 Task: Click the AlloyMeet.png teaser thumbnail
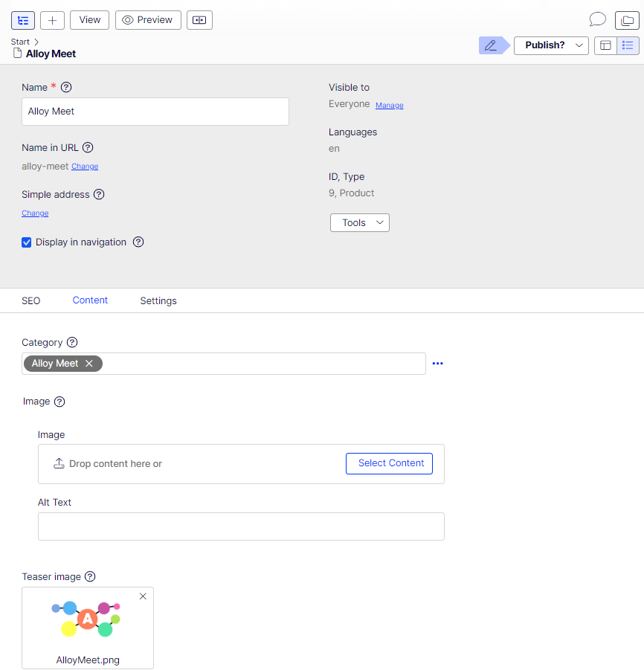click(87, 620)
